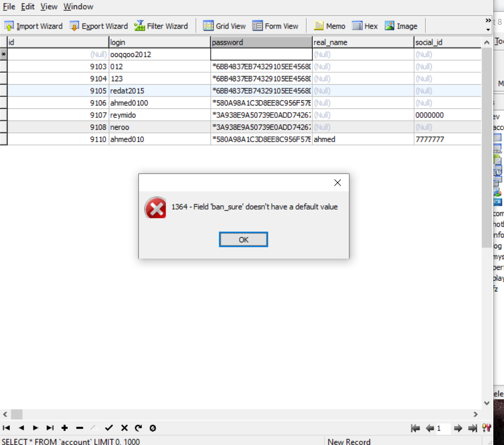Apply changes with checkmark icon

tap(109, 428)
